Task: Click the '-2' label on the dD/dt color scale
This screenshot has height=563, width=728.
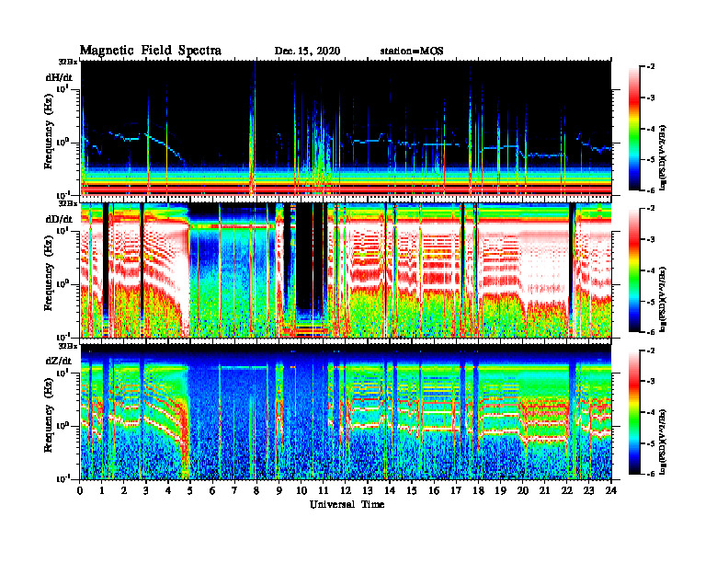Action: [x=651, y=209]
